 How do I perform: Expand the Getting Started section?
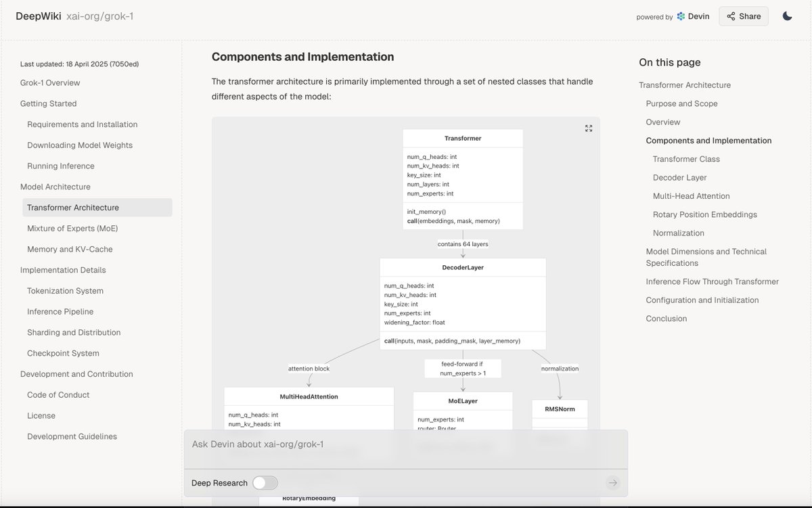coord(48,103)
